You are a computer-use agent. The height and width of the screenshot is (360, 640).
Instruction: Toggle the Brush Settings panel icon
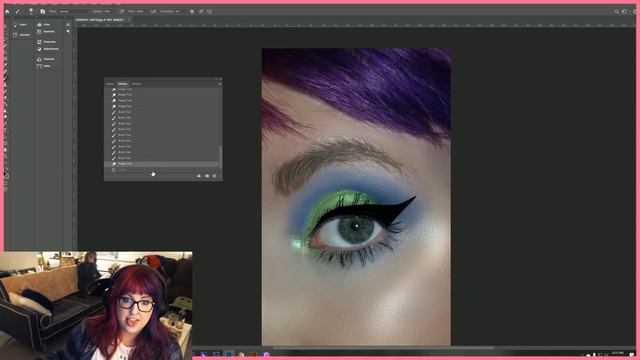pos(42,11)
